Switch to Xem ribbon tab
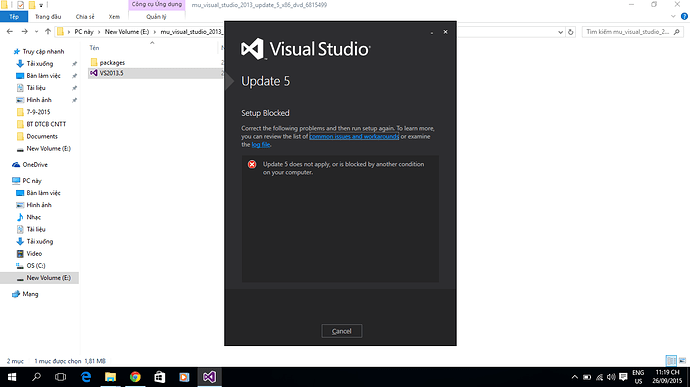This screenshot has width=690, height=387. point(114,17)
